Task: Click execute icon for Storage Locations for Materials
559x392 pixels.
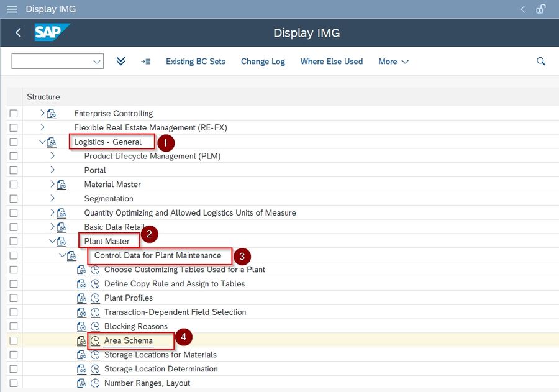Action: point(95,355)
